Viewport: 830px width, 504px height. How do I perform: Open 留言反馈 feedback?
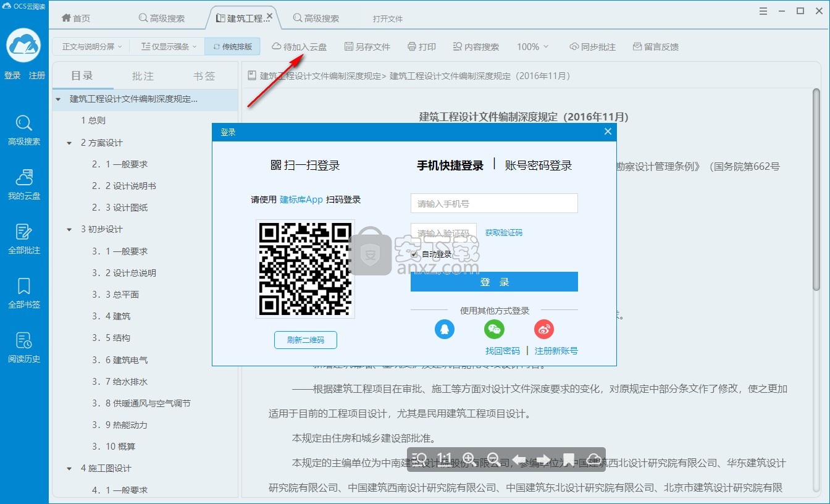[656, 47]
